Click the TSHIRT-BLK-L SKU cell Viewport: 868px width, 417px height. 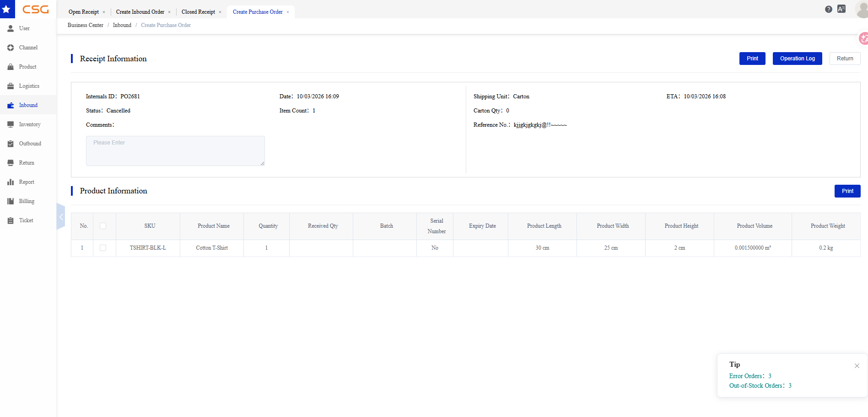point(148,248)
